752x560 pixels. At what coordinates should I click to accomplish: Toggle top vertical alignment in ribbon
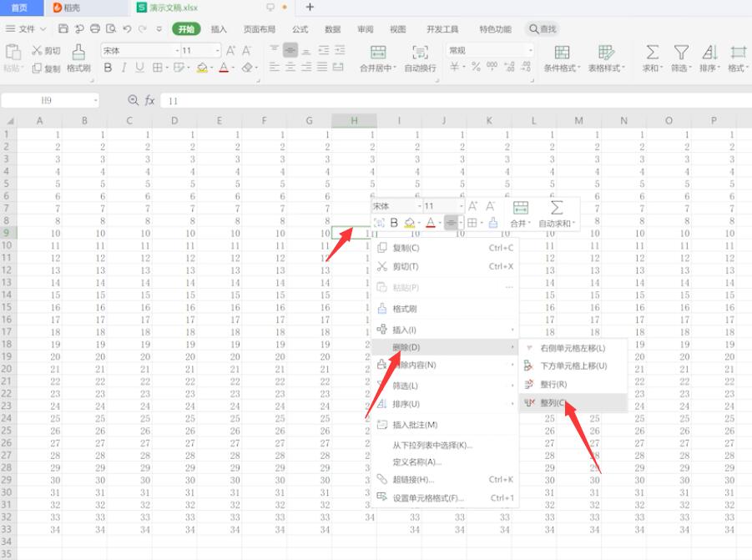pos(275,50)
